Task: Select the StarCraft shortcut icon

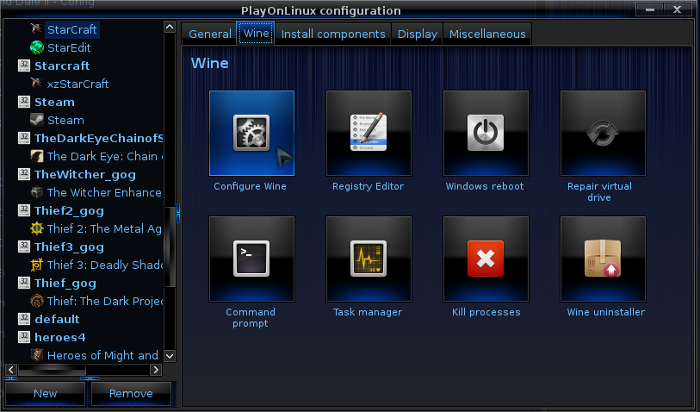Action: point(37,29)
